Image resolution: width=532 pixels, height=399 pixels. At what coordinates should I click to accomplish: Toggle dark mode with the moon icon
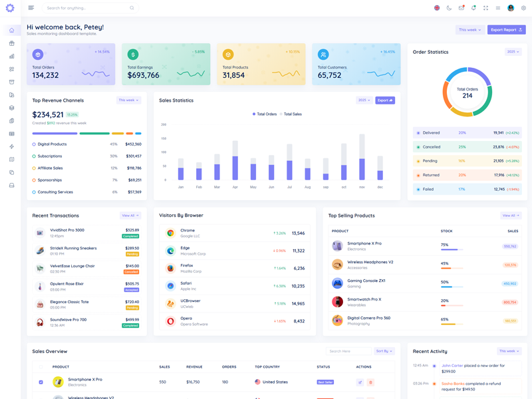pyautogui.click(x=449, y=8)
